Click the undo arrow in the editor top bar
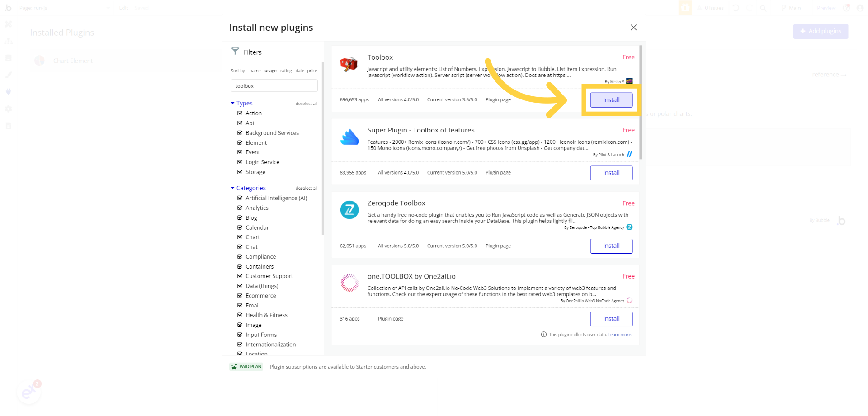This screenshot has width=868, height=416. [736, 8]
